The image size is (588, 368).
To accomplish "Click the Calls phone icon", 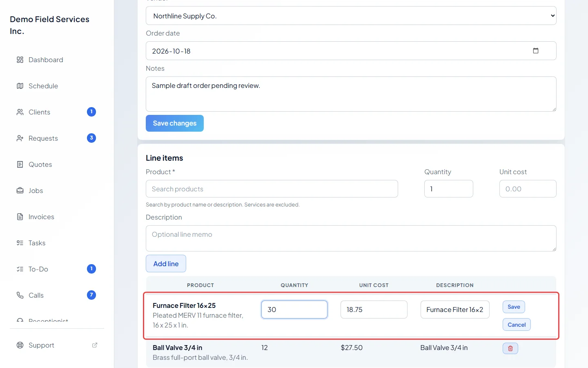I will (20, 295).
